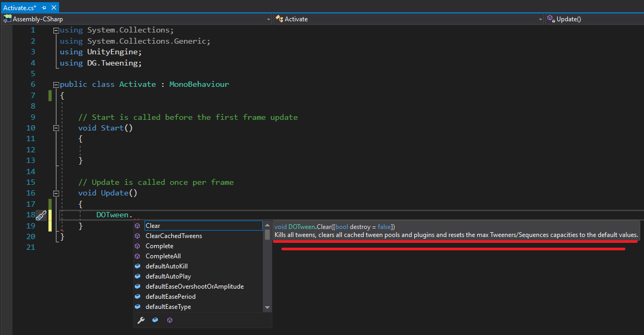Click the wrench Properties filter in IntelliSense
644x335 pixels.
141,320
